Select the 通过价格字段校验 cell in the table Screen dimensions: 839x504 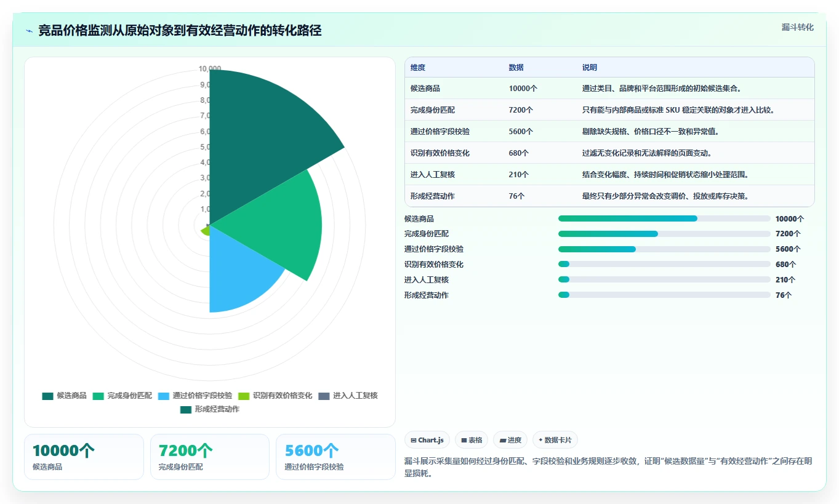(x=440, y=132)
